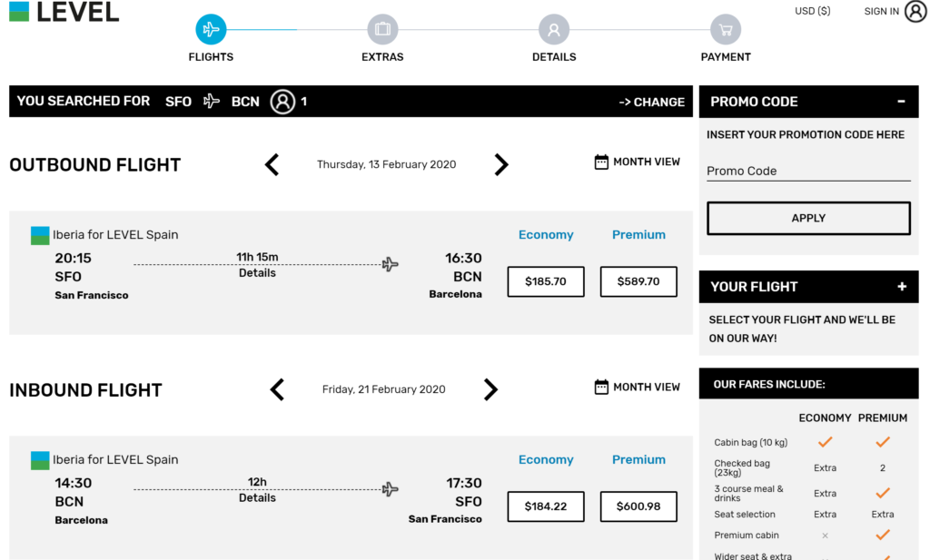Click the Payment basket icon
The width and height of the screenshot is (930, 560).
point(725,28)
